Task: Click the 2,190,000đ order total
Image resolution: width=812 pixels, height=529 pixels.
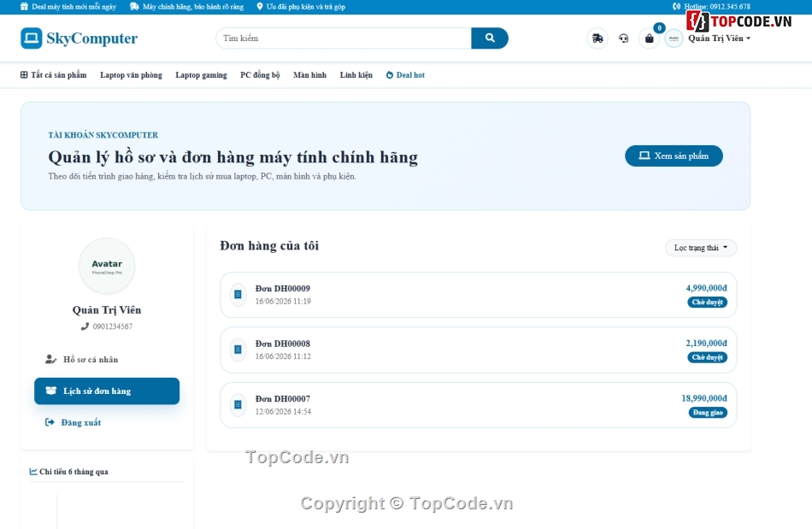Action: (x=706, y=344)
